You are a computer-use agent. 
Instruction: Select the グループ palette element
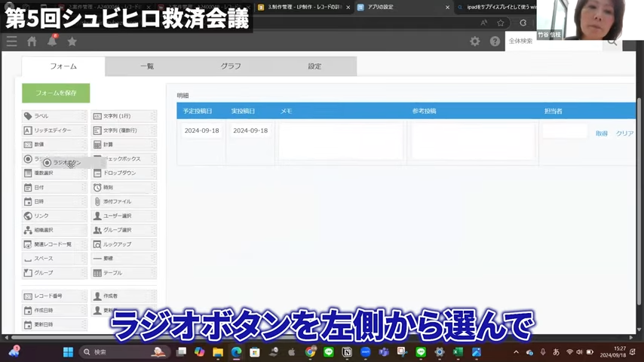click(x=54, y=273)
